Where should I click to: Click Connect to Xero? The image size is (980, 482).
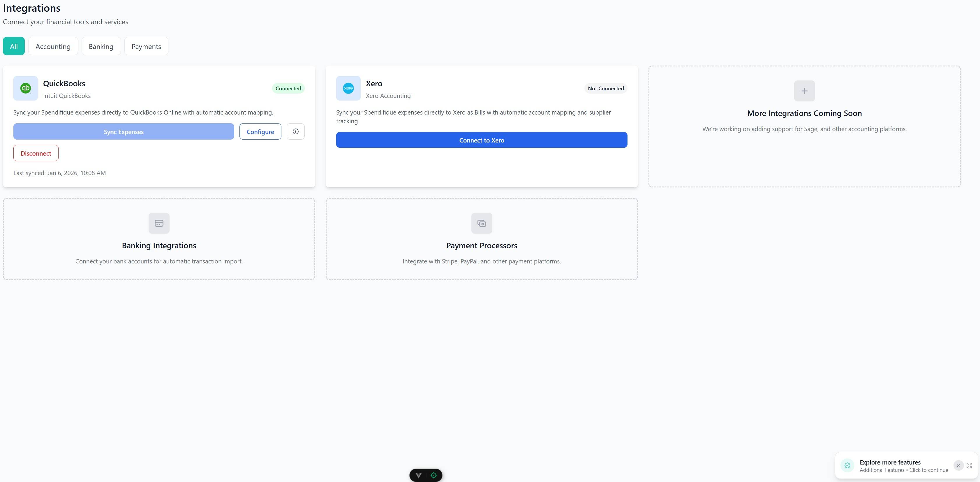tap(481, 140)
